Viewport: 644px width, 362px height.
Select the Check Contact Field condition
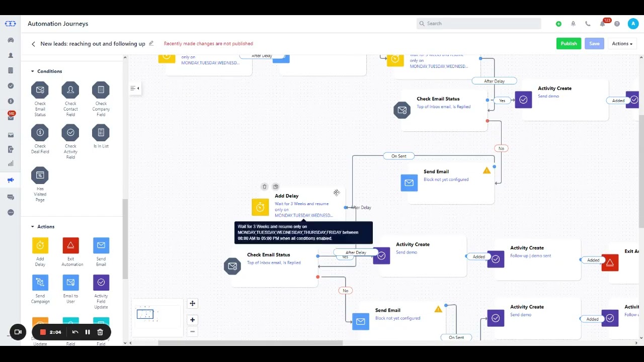click(70, 99)
